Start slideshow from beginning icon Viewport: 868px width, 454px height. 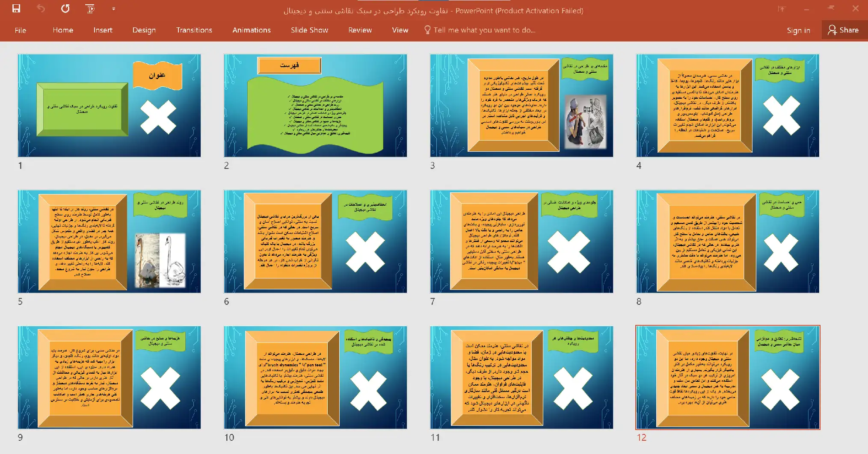tap(90, 9)
